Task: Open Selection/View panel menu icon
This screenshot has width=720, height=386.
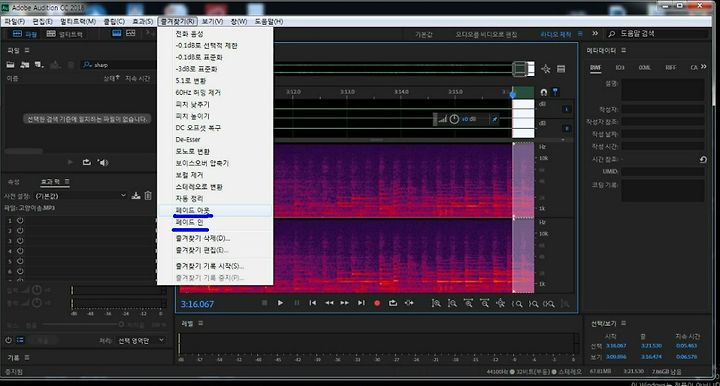Action: tap(624, 323)
